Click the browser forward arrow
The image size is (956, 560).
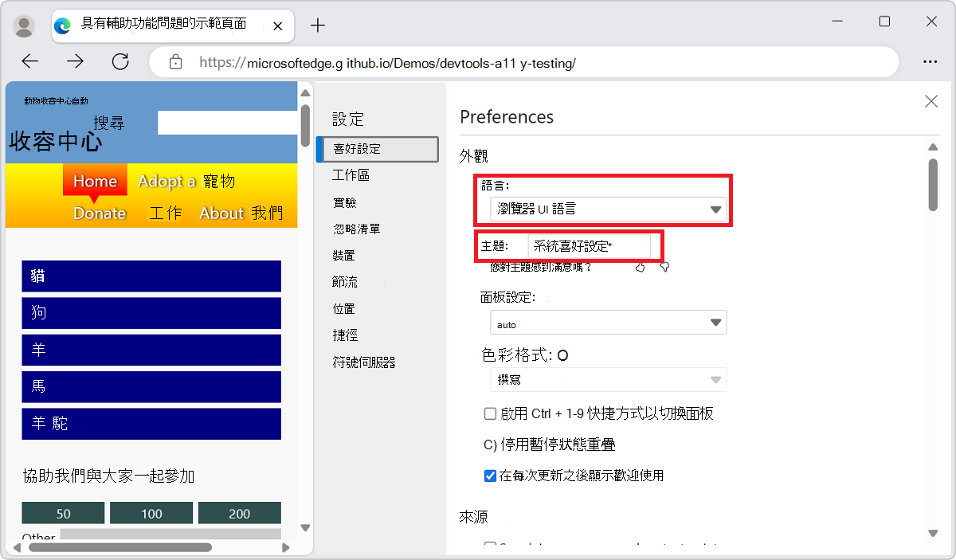(x=75, y=61)
